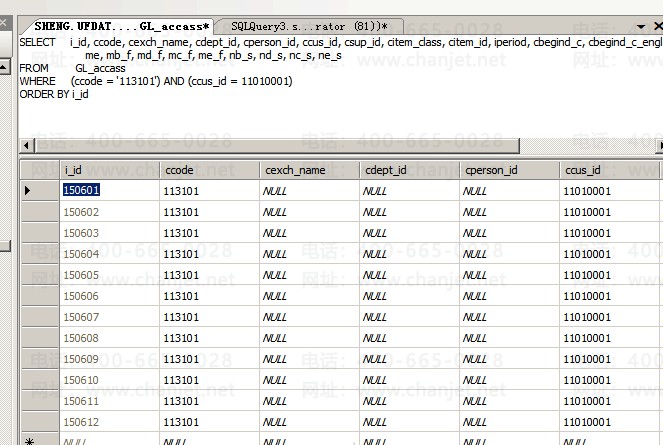The image size is (663, 445).
Task: Click the cdept_id column header
Action: pos(409,170)
